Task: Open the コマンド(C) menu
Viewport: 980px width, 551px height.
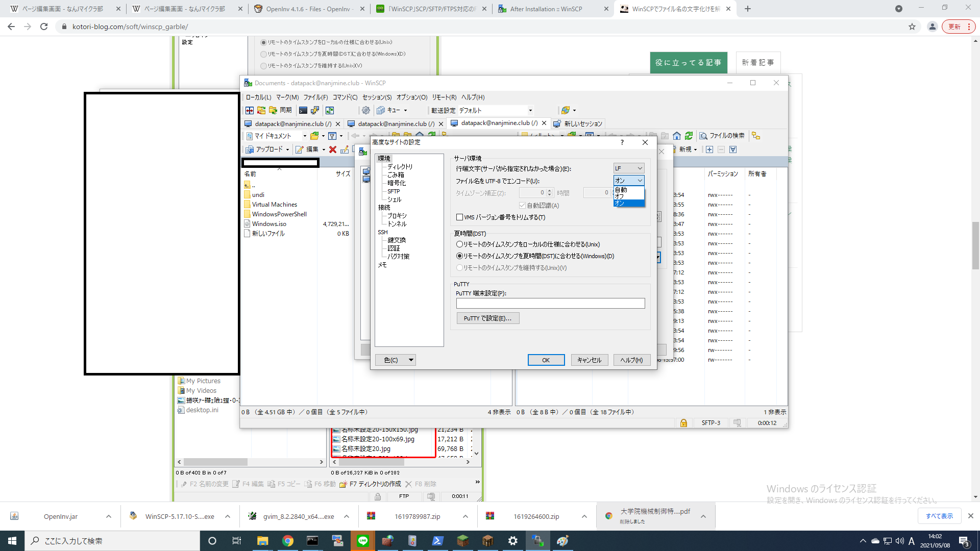Action: pos(345,97)
